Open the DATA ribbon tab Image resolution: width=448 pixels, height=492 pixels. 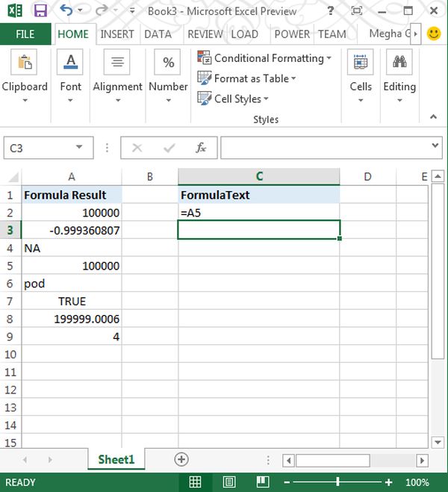pos(158,34)
